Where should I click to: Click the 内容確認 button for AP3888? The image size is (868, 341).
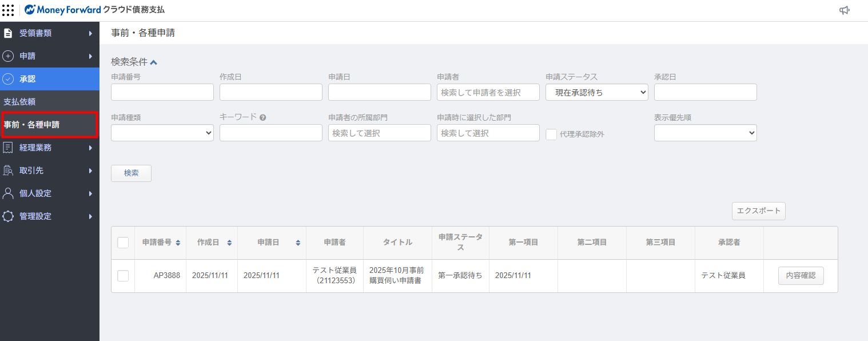click(x=801, y=276)
